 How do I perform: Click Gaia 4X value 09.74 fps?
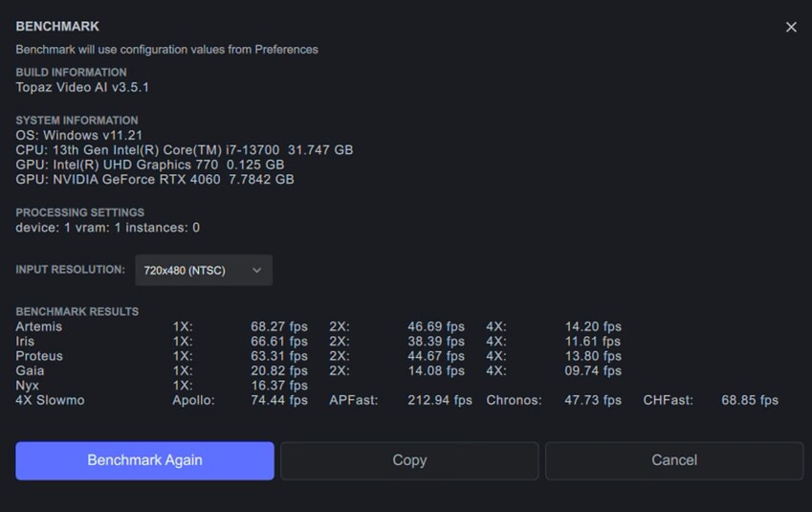tap(593, 370)
